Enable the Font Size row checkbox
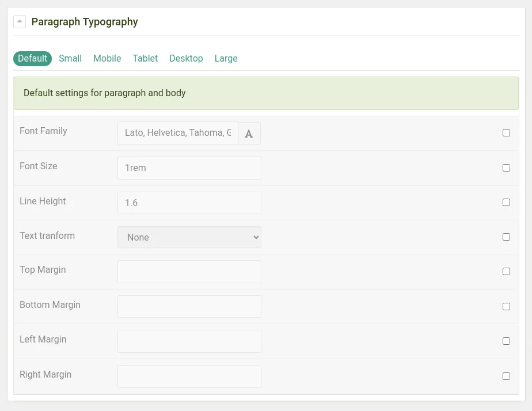The image size is (532, 411). click(x=506, y=168)
